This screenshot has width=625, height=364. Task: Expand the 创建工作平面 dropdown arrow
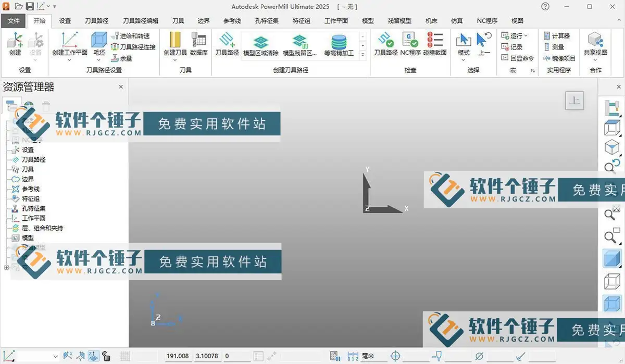point(70,59)
